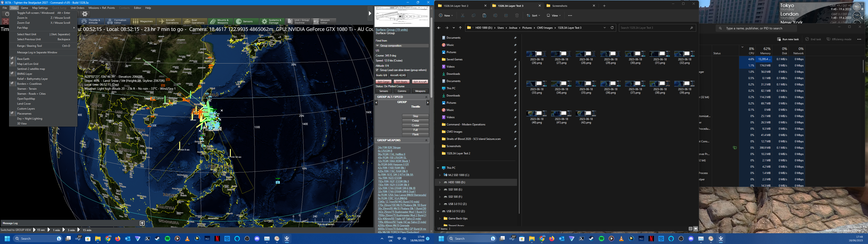Open the Surface Group (19 units) link

[x=392, y=30]
